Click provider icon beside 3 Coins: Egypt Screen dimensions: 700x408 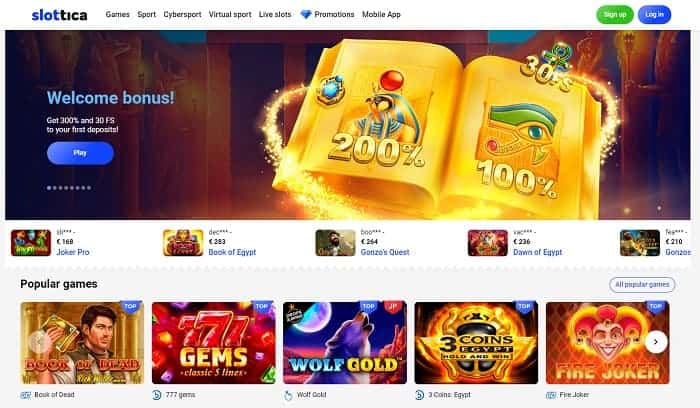coord(420,395)
